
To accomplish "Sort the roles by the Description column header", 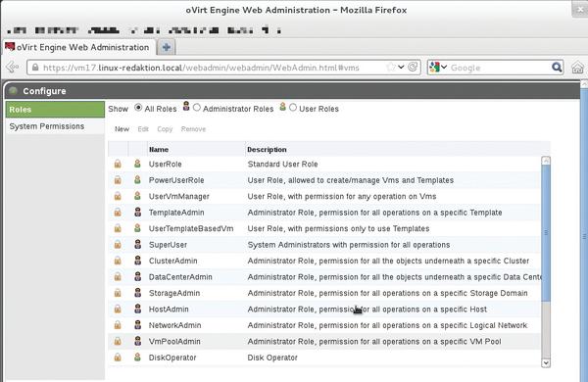I will [x=267, y=149].
